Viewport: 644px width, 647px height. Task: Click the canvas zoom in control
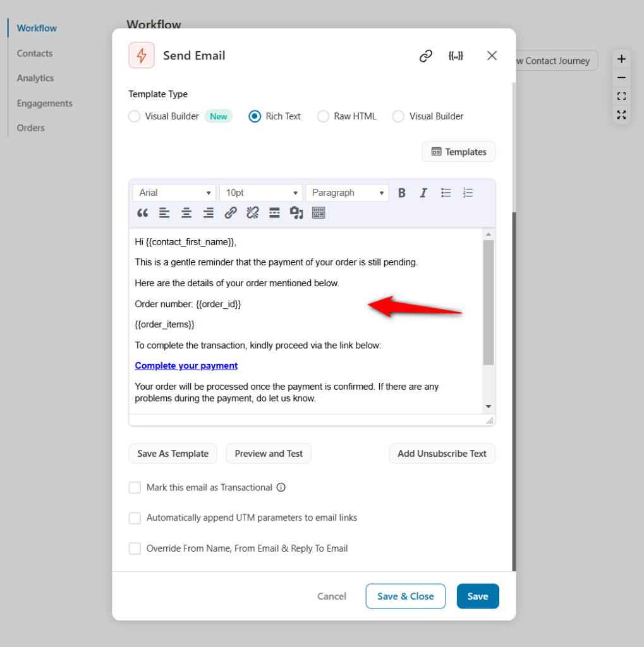pos(621,58)
